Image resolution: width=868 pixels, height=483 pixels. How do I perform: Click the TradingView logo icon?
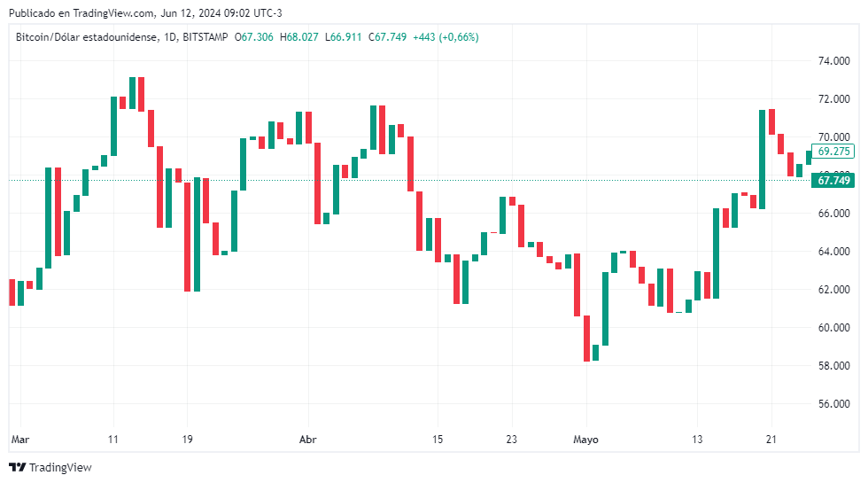tap(17, 467)
